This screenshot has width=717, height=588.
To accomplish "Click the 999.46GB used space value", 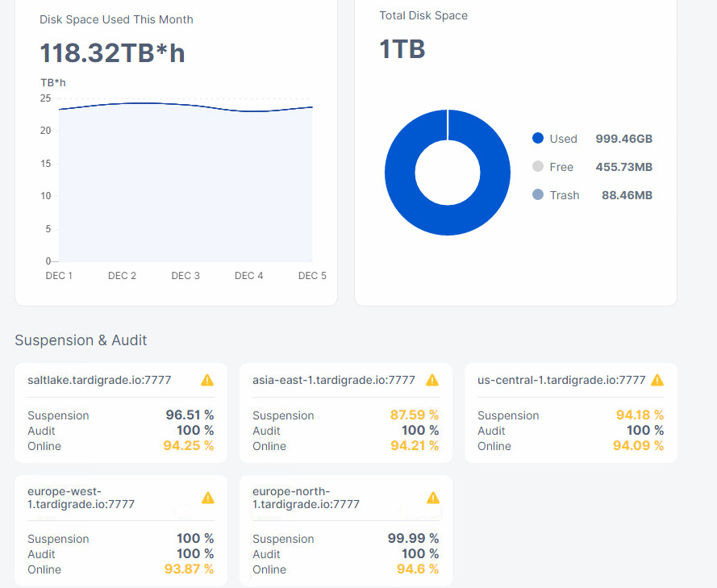I will click(623, 139).
